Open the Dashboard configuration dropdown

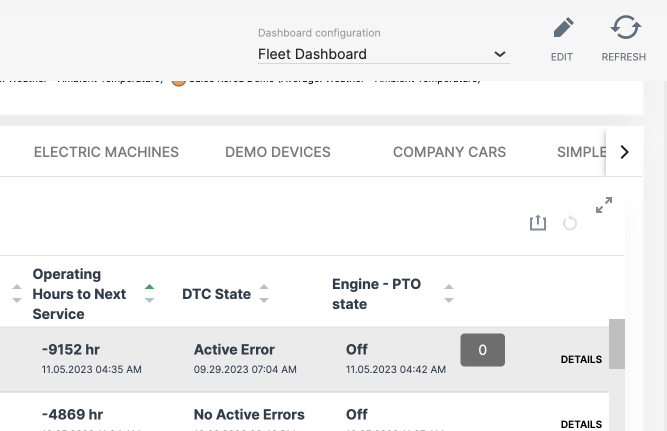(x=382, y=54)
